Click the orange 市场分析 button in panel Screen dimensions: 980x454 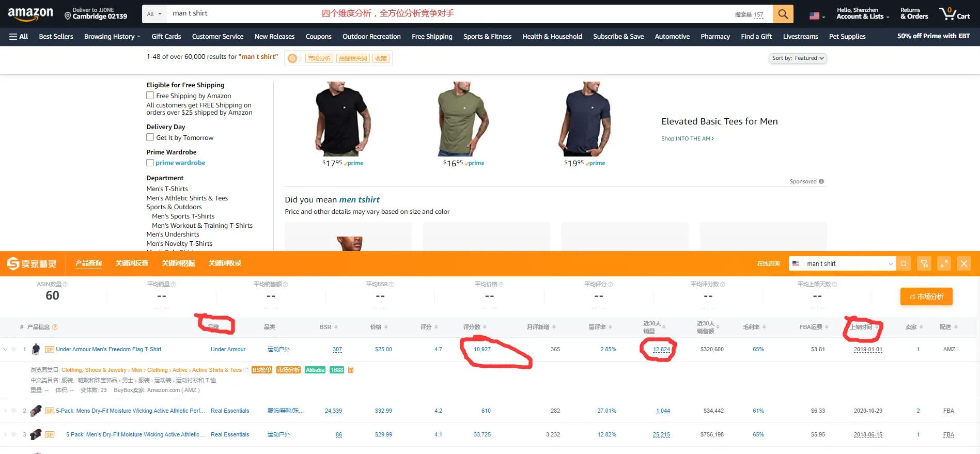point(926,296)
